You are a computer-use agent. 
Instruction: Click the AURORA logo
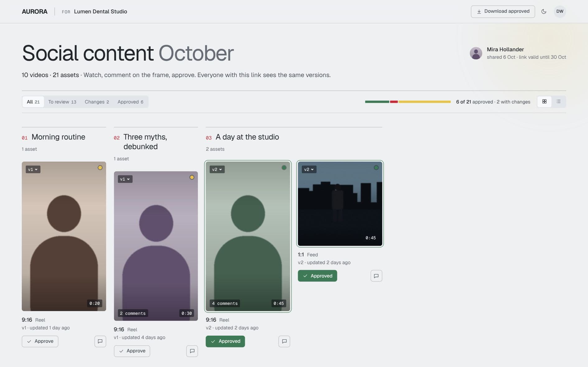(35, 11)
